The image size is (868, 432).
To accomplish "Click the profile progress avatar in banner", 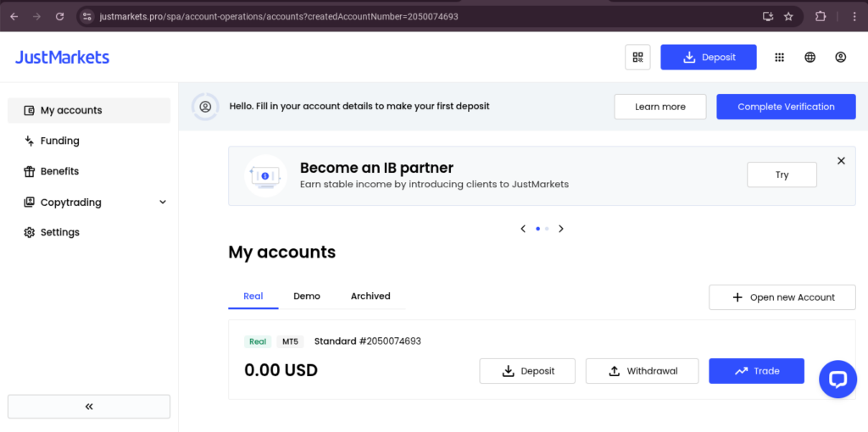I will pyautogui.click(x=205, y=106).
